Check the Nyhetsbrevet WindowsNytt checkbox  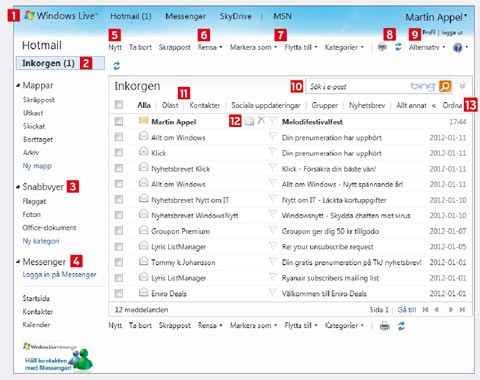119,215
